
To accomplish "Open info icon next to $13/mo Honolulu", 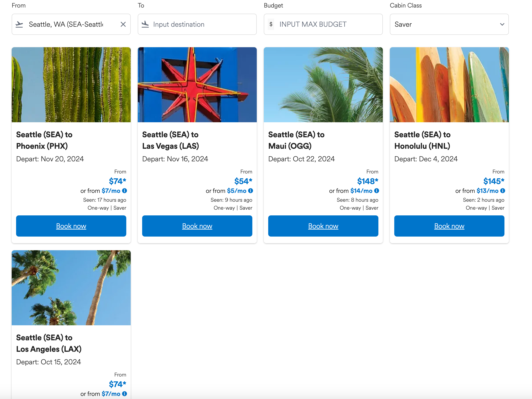I will pos(502,191).
